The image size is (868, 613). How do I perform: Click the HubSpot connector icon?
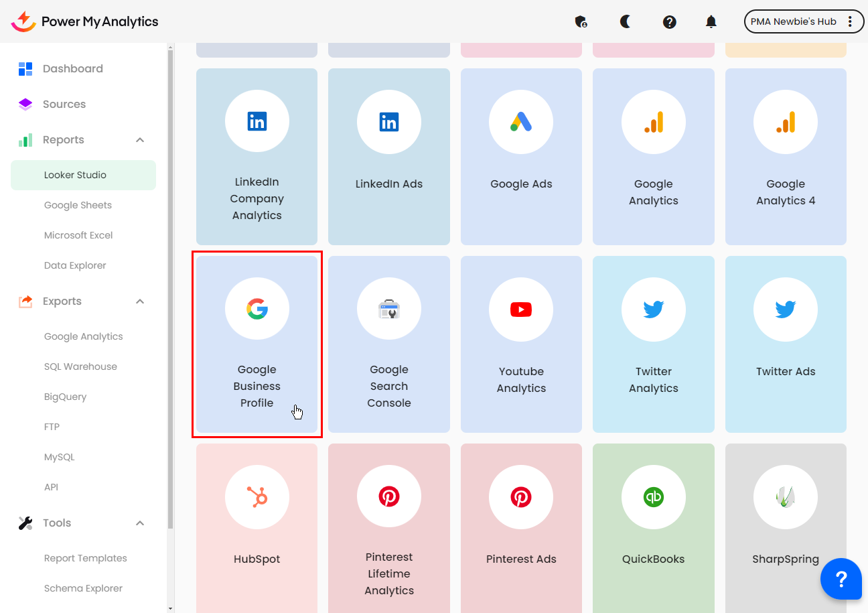point(257,497)
